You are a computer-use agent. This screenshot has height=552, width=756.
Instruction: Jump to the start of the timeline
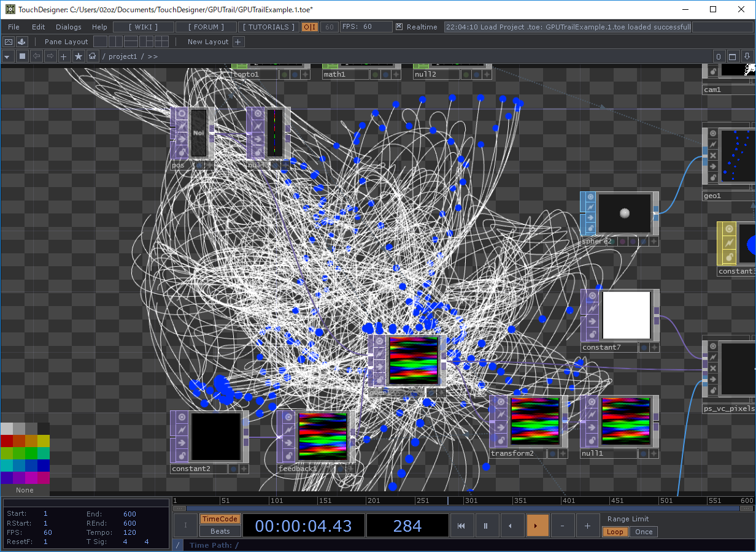[x=461, y=526]
